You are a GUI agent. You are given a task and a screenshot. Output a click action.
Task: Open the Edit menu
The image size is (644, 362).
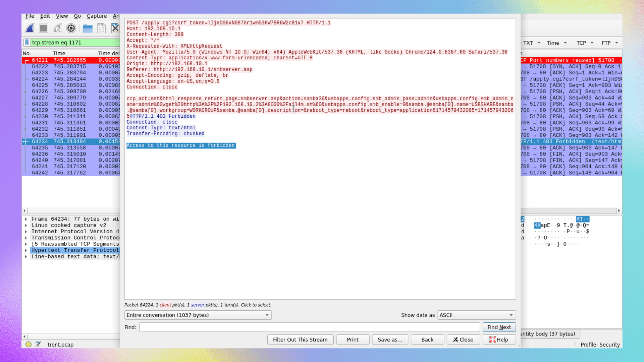[x=45, y=16]
